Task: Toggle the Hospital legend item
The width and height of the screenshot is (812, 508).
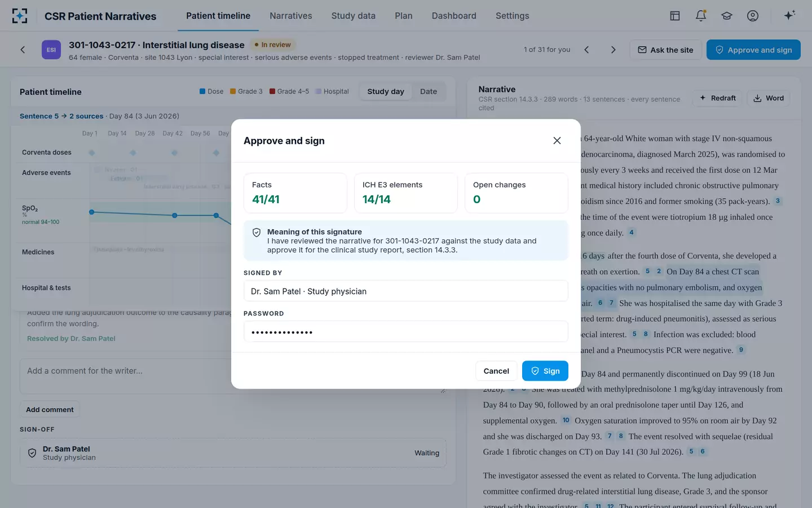Action: [x=332, y=91]
